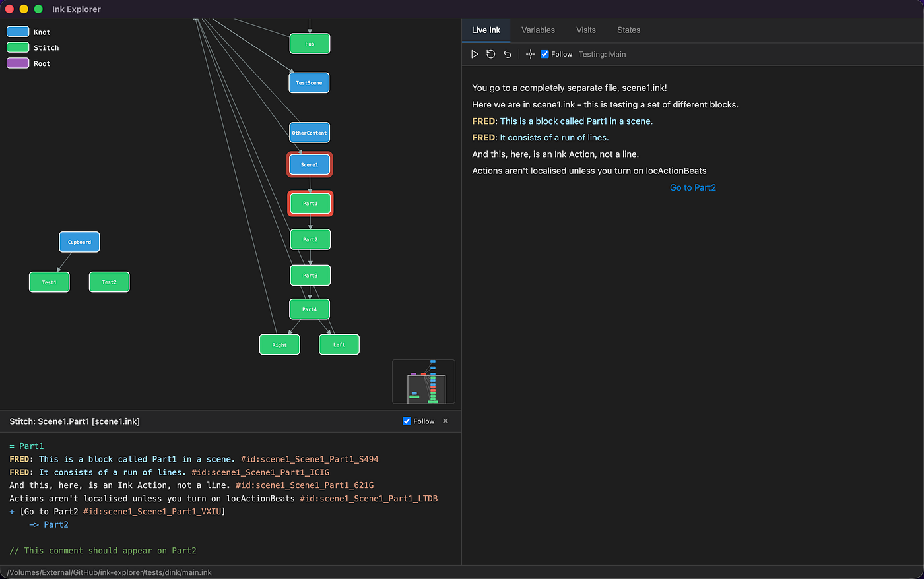Open the States tab
Image resolution: width=924 pixels, height=579 pixels.
[x=629, y=30]
